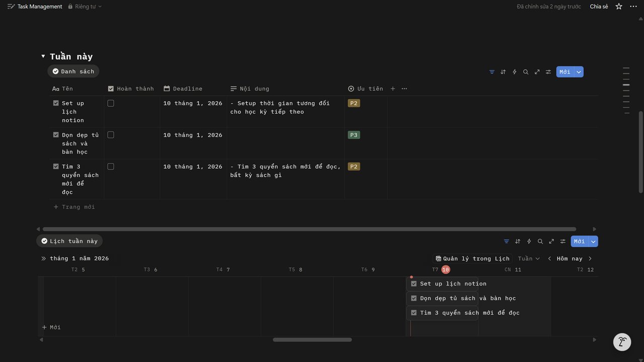This screenshot has height=362, width=644.
Task: Collapse the Tuần này toggle heading
Action: (x=43, y=56)
